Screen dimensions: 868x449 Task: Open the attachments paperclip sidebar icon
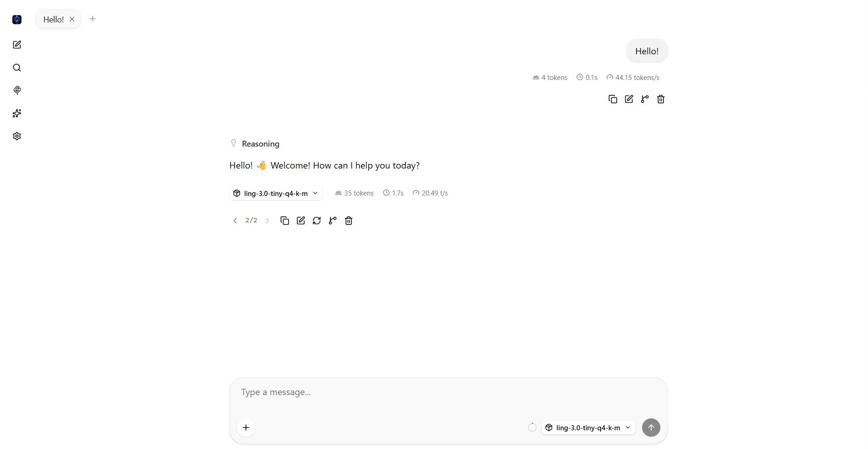tap(17, 90)
